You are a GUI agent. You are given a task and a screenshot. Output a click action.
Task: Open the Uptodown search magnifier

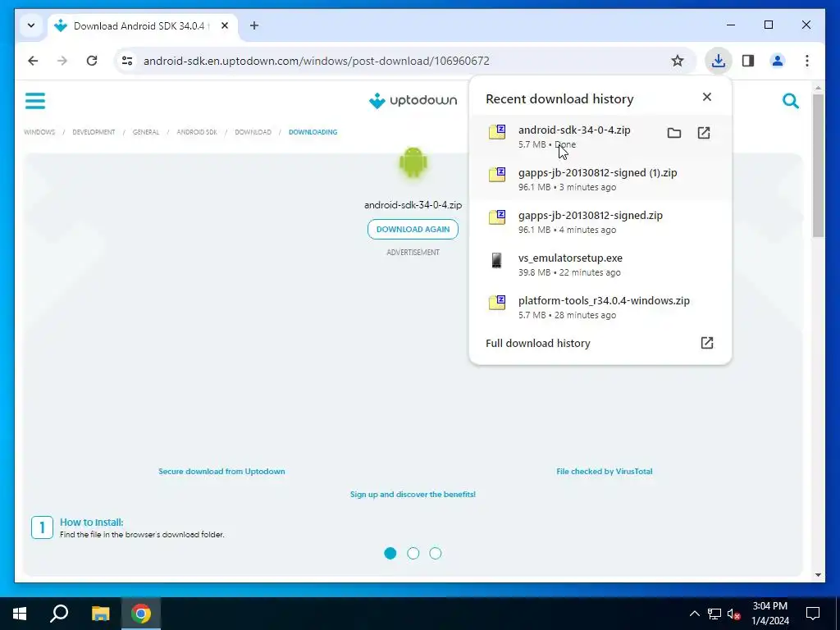(790, 101)
